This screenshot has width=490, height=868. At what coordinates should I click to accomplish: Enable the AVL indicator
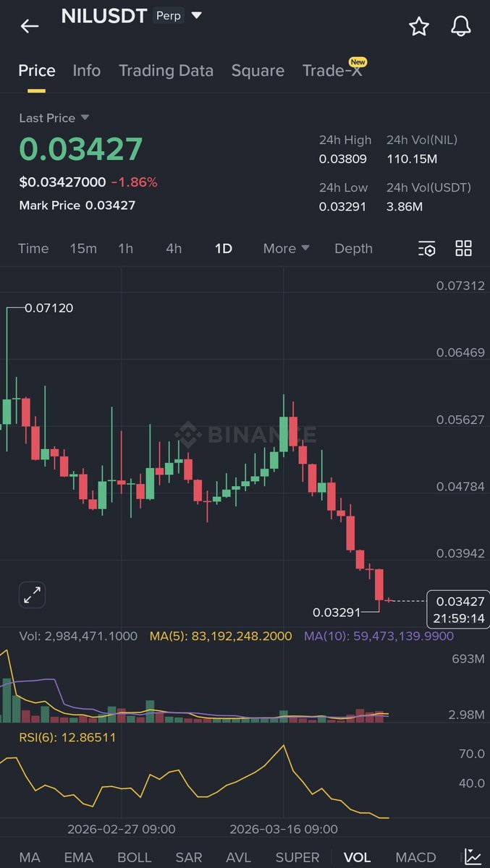[x=239, y=857]
